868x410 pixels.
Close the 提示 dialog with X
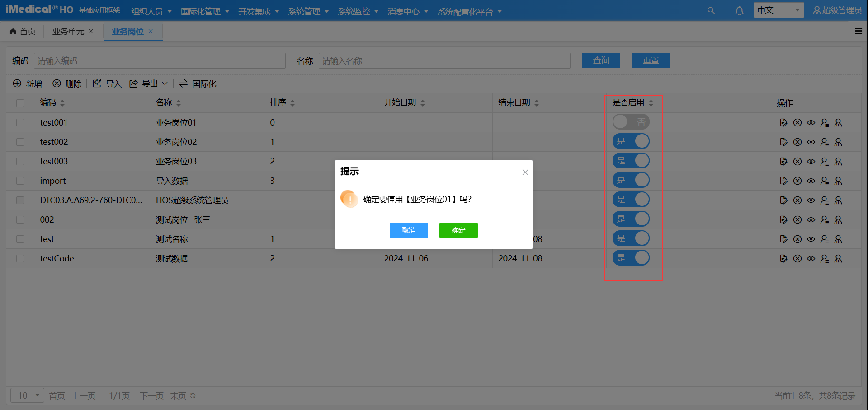pyautogui.click(x=525, y=172)
